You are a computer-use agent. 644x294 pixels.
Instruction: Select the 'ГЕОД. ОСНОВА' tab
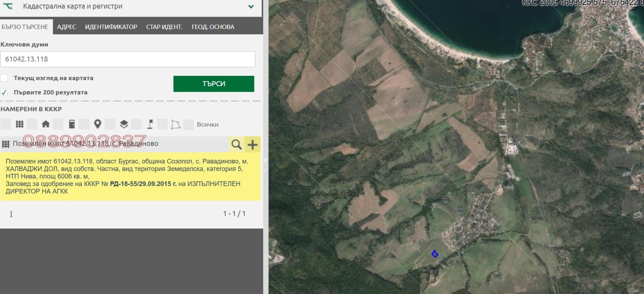(x=213, y=27)
